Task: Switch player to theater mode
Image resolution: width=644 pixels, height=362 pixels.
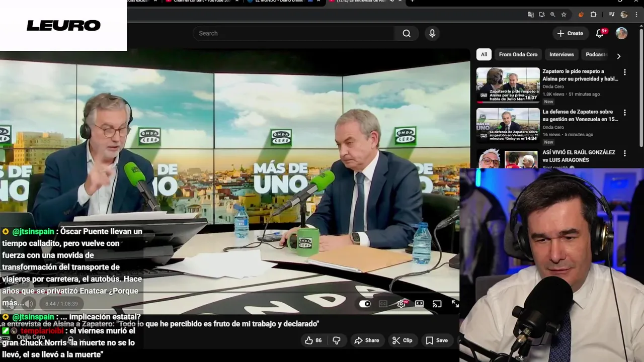Action: point(419,304)
